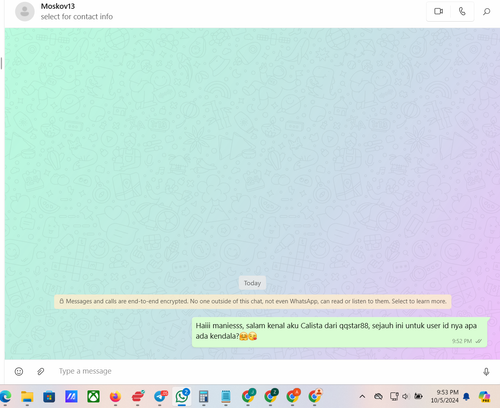Screen dimensions: 500x408
Task: Open the Moskov13 contact profile picture
Action: [x=25, y=12]
